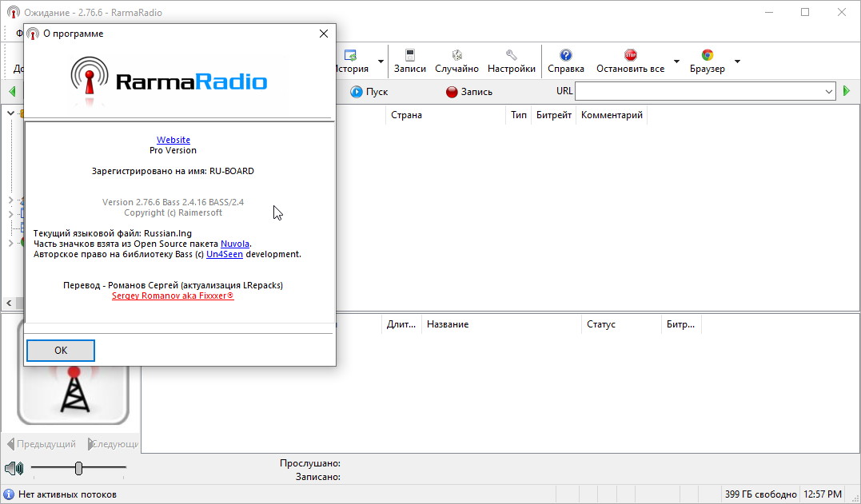This screenshot has height=504, width=861.
Task: Sort stations by the Битрейт column
Action: (553, 115)
